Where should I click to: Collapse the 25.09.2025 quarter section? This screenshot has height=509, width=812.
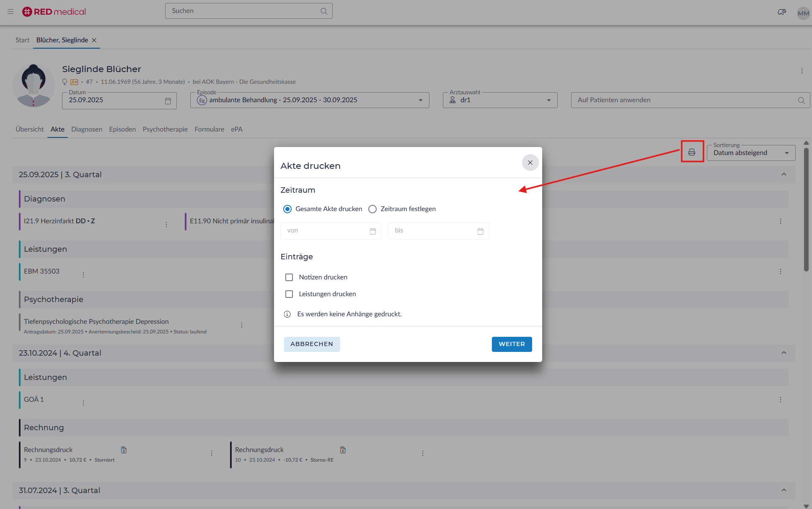tap(784, 174)
